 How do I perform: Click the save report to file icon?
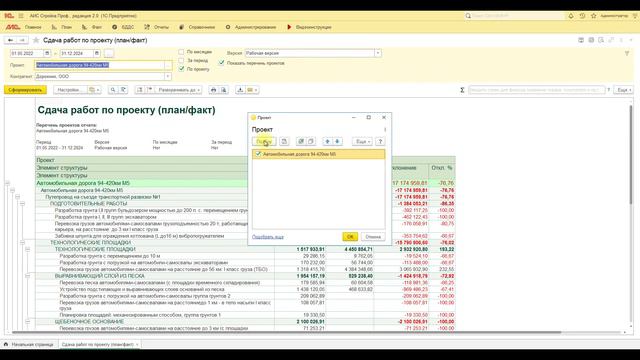[x=240, y=90]
